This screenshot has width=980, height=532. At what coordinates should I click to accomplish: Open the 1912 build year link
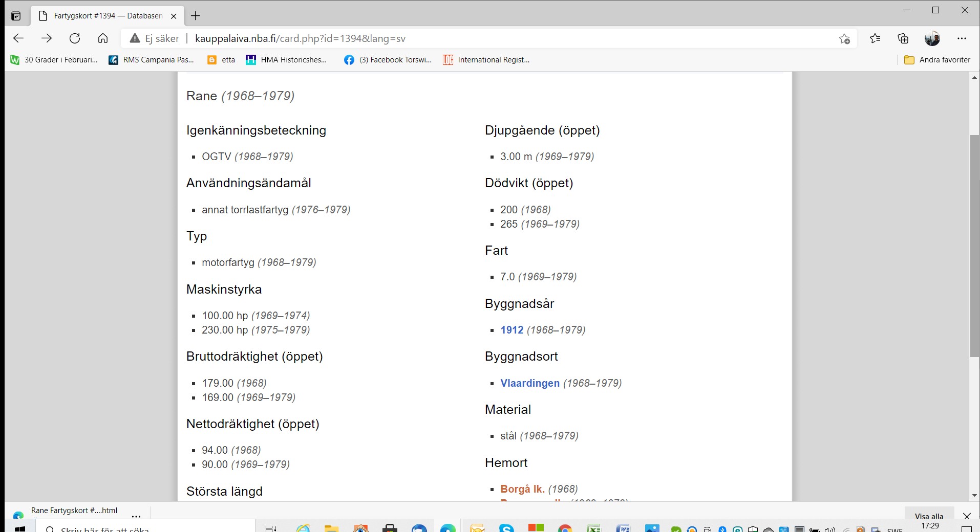pyautogui.click(x=512, y=330)
